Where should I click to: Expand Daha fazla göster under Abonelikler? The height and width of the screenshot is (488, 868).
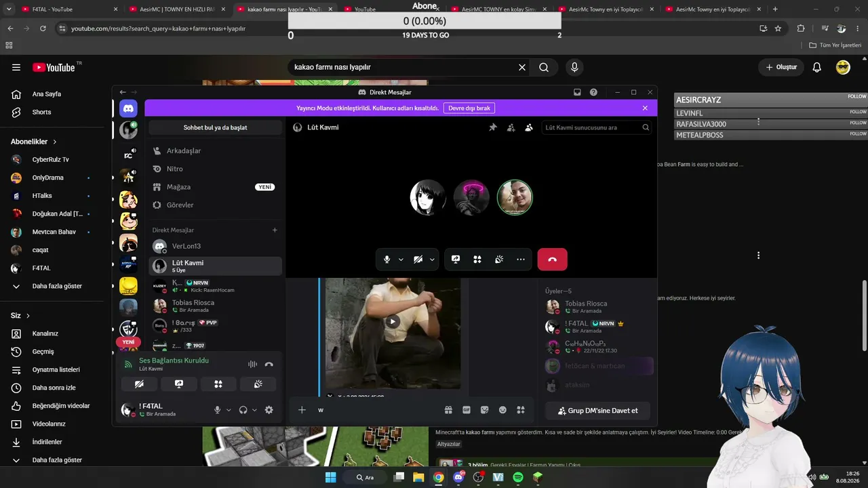pos(52,286)
